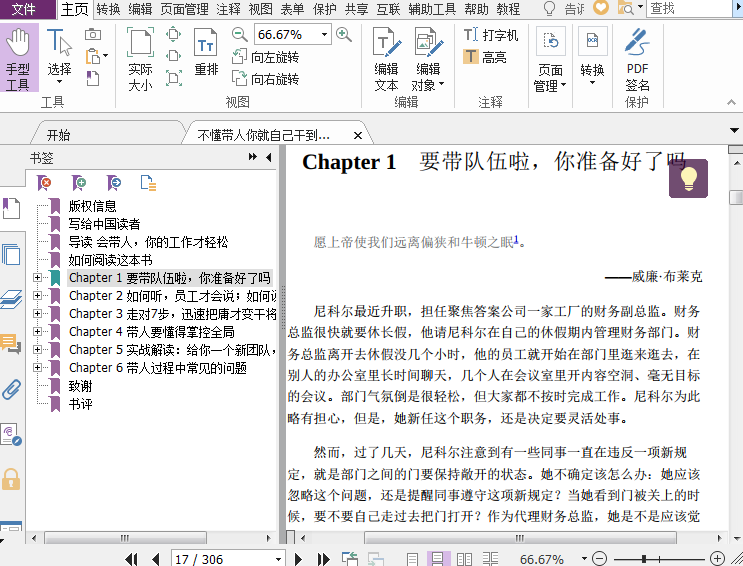Expand Chapter 2 bookmark tree node
Image resolution: width=743 pixels, height=566 pixels.
(x=37, y=295)
